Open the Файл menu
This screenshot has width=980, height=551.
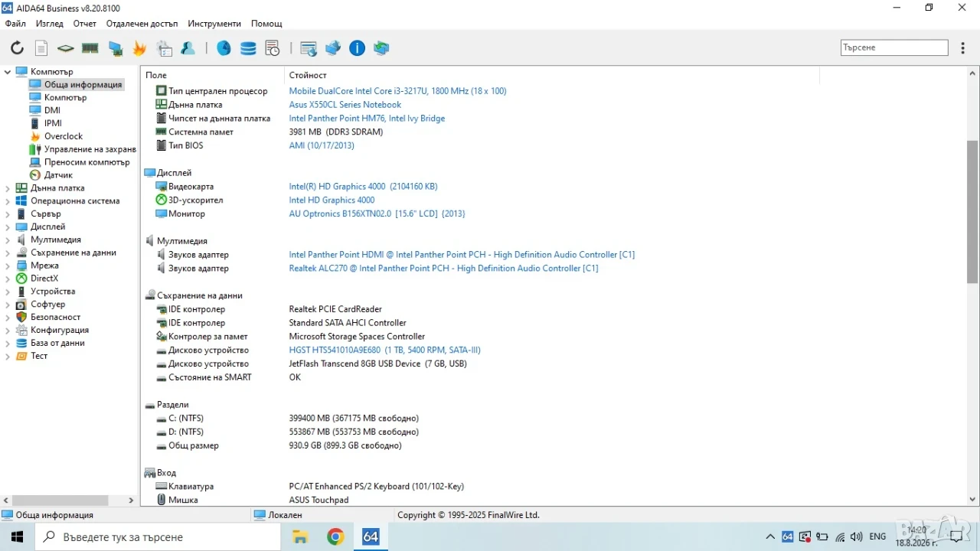pos(15,24)
